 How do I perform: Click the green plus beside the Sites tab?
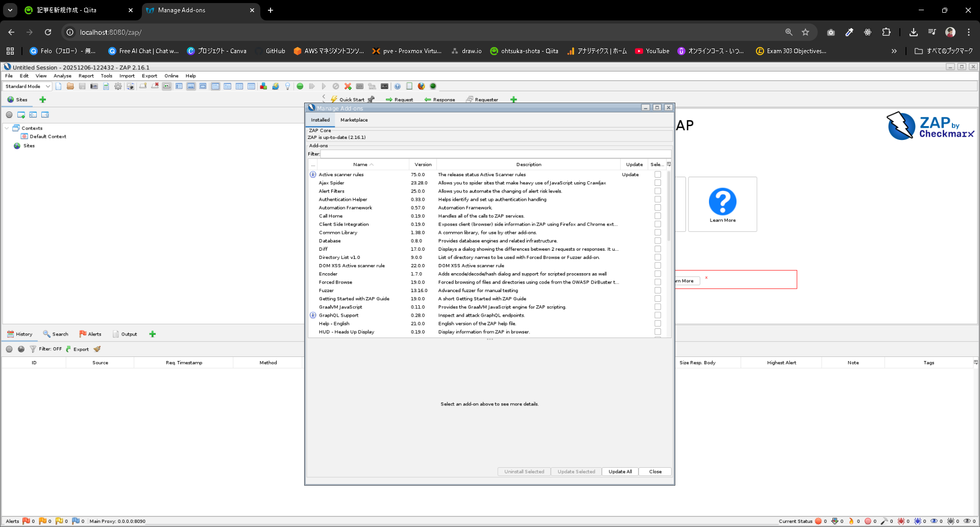coord(43,100)
